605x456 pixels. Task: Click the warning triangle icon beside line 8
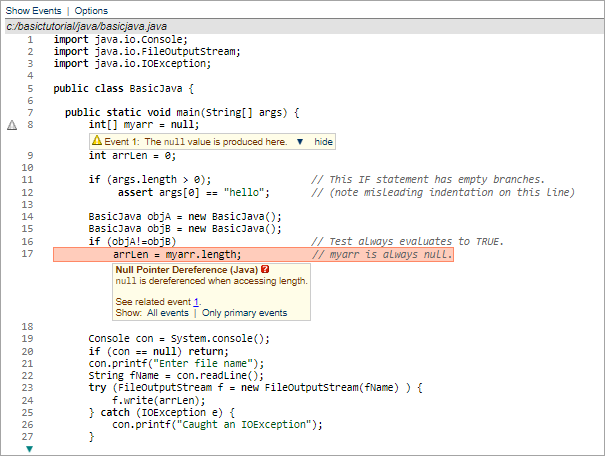point(12,125)
